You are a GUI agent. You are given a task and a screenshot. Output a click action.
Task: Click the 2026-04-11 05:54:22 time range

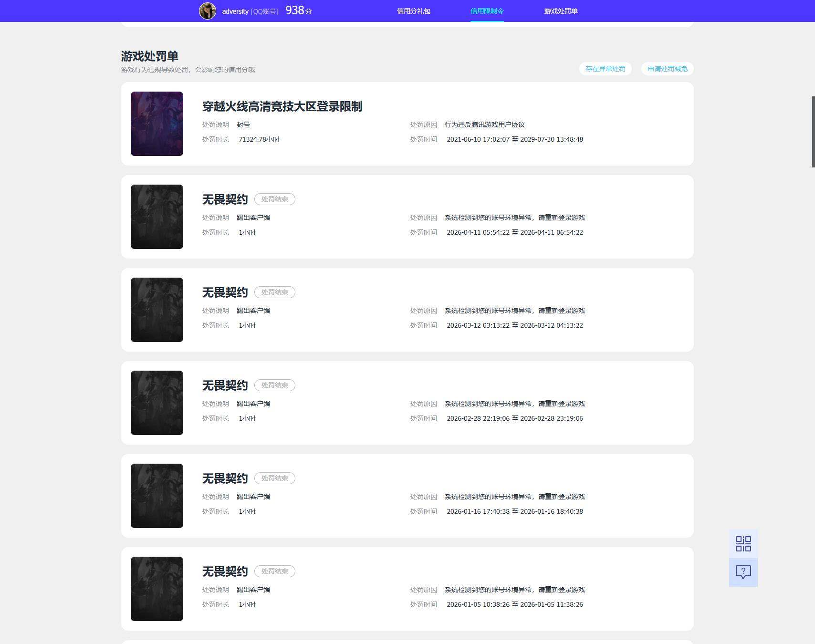point(515,232)
